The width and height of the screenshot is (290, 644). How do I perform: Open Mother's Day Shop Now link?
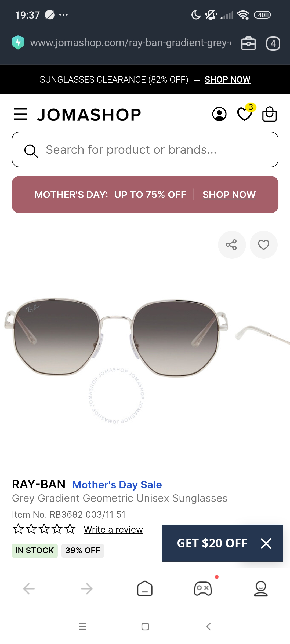point(229,195)
